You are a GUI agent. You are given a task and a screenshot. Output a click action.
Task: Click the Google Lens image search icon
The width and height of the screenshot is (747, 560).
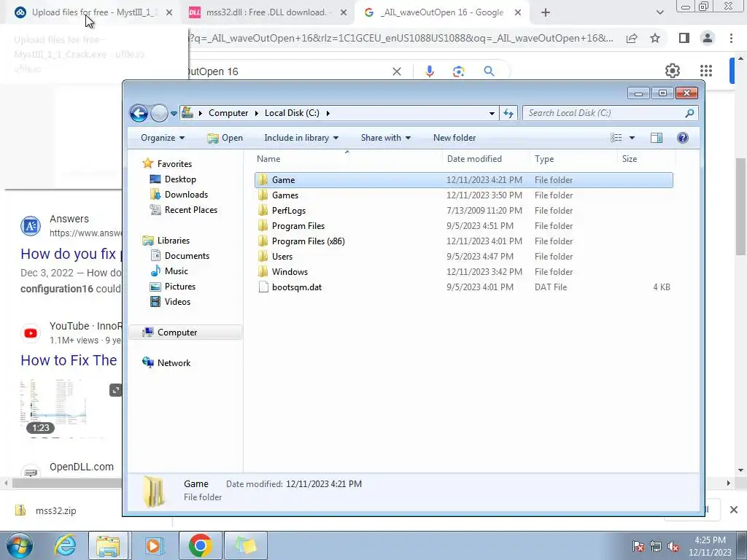458,71
